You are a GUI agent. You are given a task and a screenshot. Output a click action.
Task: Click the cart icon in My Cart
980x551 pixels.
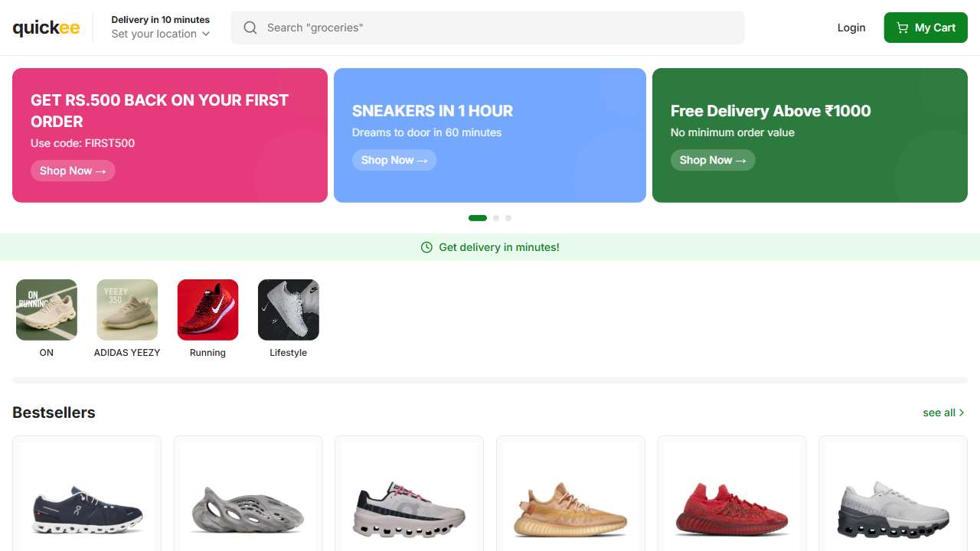903,28
